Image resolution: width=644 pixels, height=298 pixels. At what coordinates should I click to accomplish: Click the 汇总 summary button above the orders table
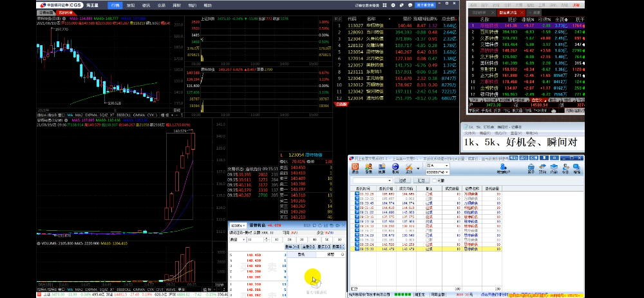point(421,180)
